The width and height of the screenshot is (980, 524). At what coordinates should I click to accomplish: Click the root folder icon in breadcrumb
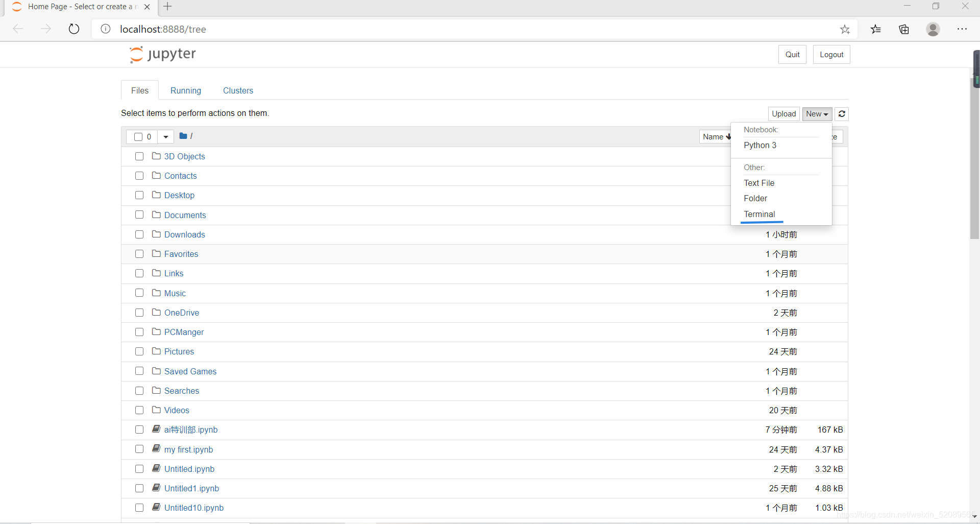[183, 136]
